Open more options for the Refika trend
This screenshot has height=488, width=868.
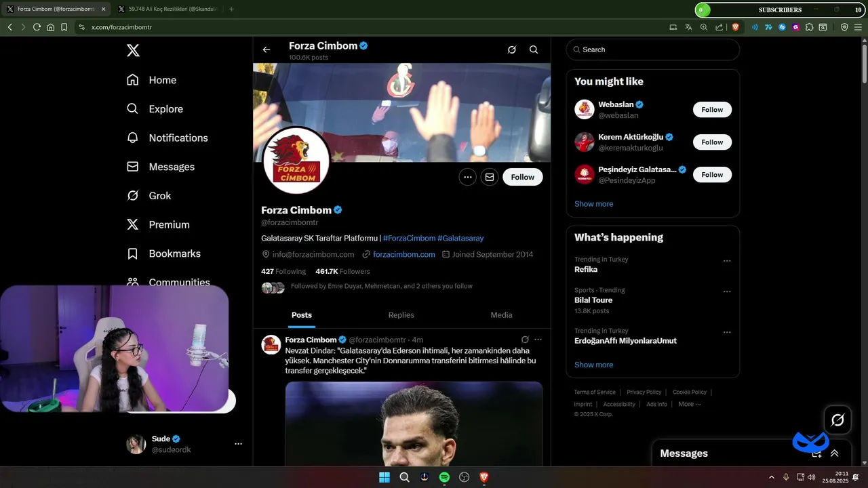(727, 261)
